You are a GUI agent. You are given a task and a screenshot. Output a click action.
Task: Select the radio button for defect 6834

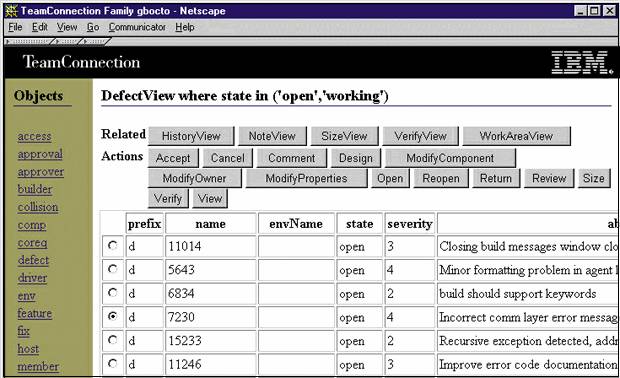(113, 293)
